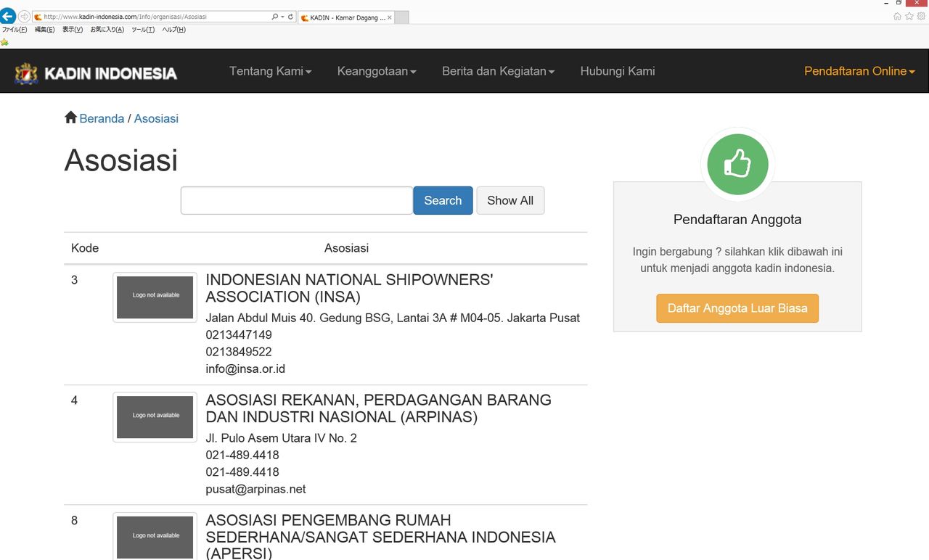This screenshot has width=929, height=560.
Task: Click the INSA logo placeholder thumbnail
Action: coord(155,297)
